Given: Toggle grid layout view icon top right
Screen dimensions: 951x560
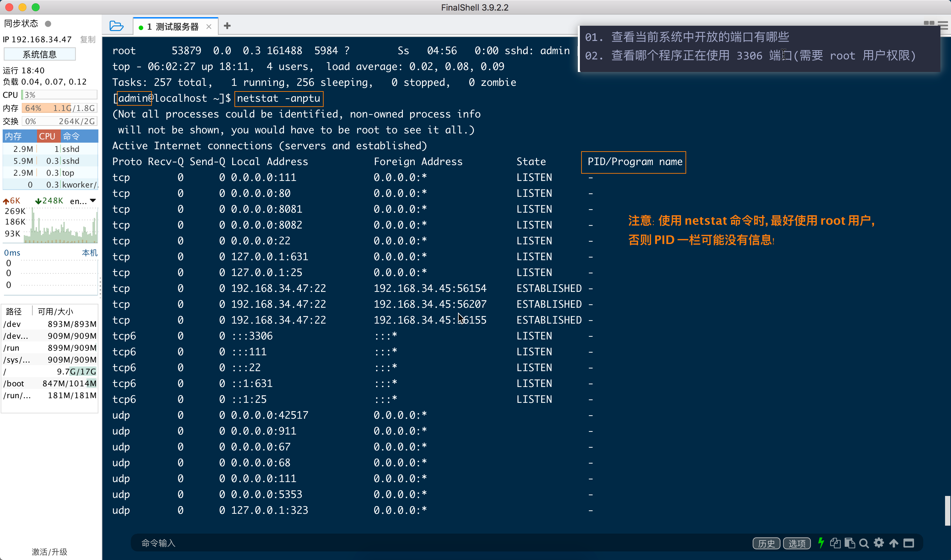Looking at the screenshot, I should pyautogui.click(x=929, y=23).
